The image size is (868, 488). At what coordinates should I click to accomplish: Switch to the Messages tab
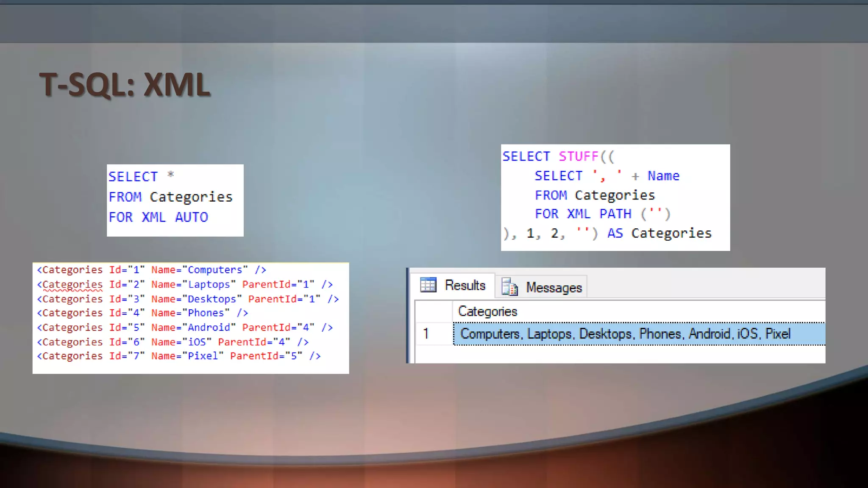point(542,287)
